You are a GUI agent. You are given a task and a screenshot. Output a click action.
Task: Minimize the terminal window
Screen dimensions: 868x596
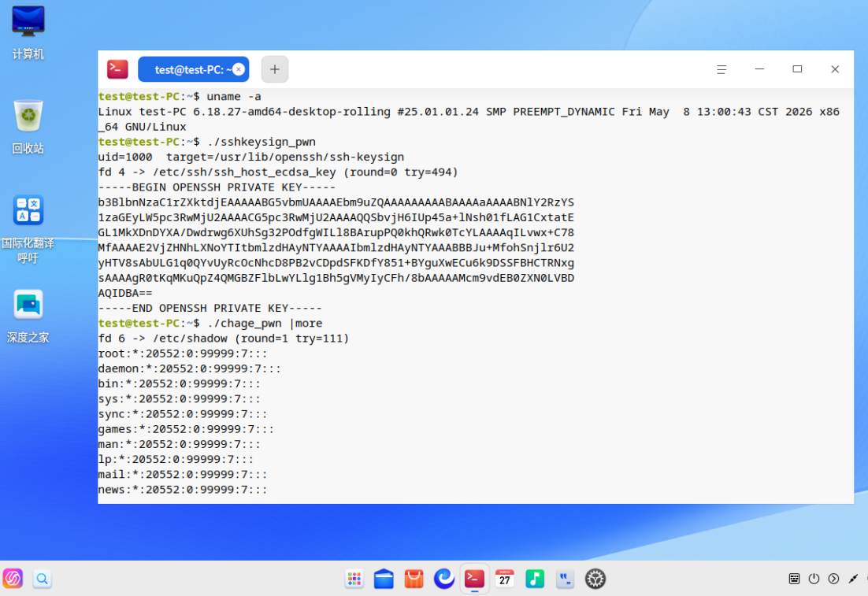pyautogui.click(x=759, y=69)
